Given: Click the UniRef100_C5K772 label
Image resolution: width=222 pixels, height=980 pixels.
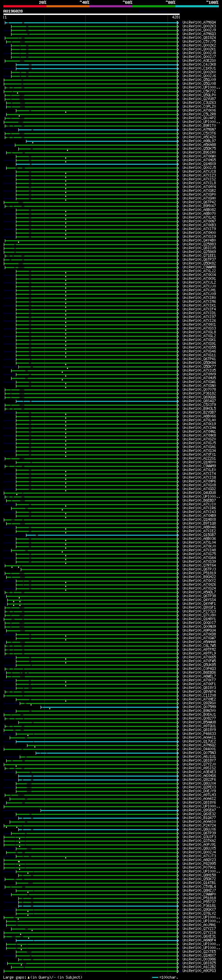Looking at the screenshot, I should click(199, 91).
